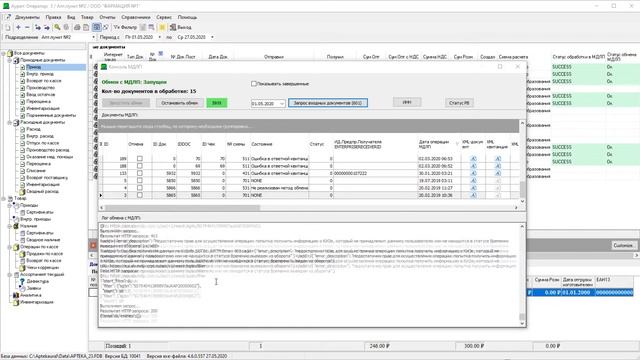Click the Статус РВ button
The width and height of the screenshot is (640, 360).
click(459, 103)
